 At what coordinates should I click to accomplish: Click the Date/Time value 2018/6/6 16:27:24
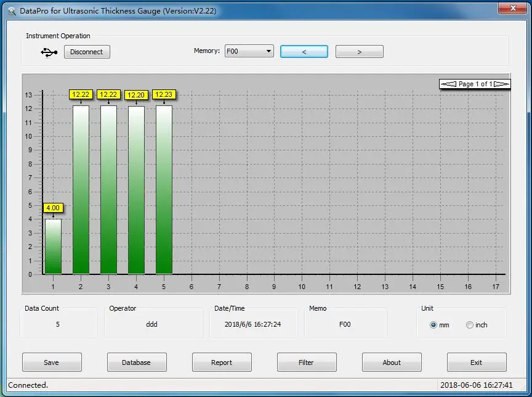tap(253, 324)
